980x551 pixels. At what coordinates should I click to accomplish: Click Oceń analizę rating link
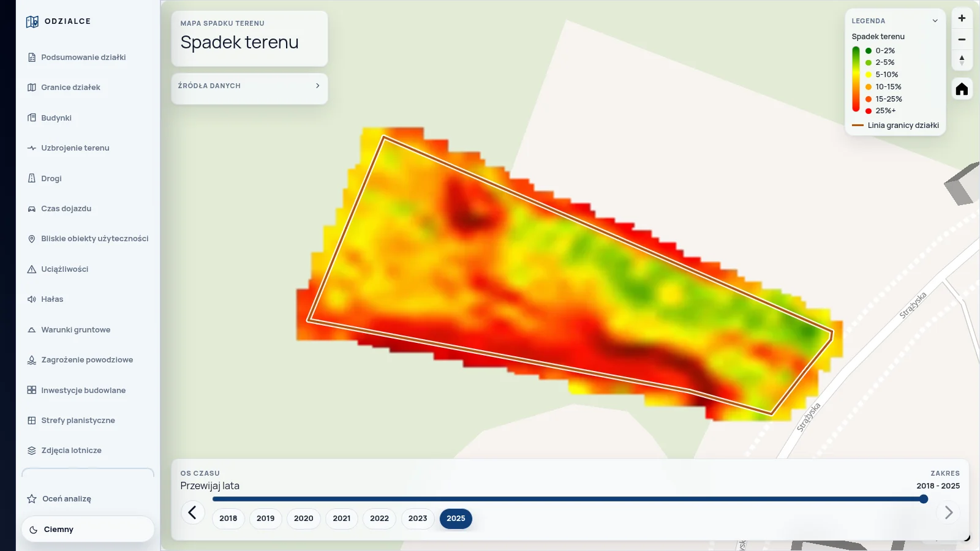67,499
